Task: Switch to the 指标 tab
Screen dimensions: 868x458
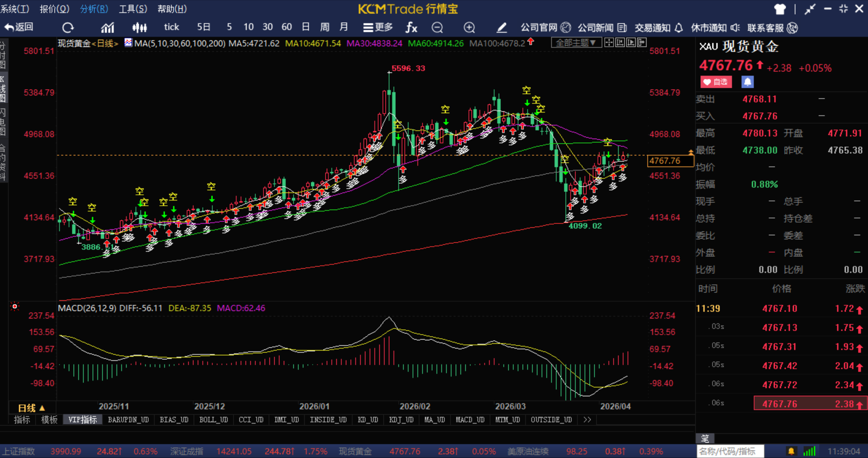Action: 22,420
